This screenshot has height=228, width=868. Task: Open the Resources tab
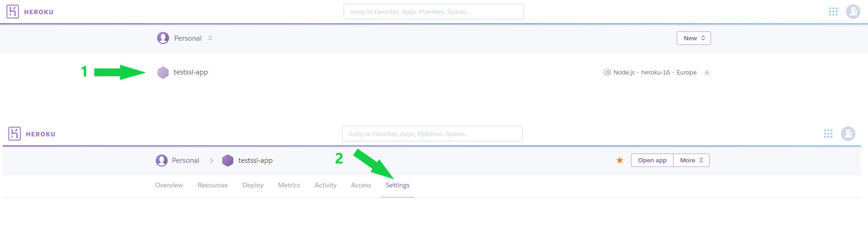pos(212,185)
